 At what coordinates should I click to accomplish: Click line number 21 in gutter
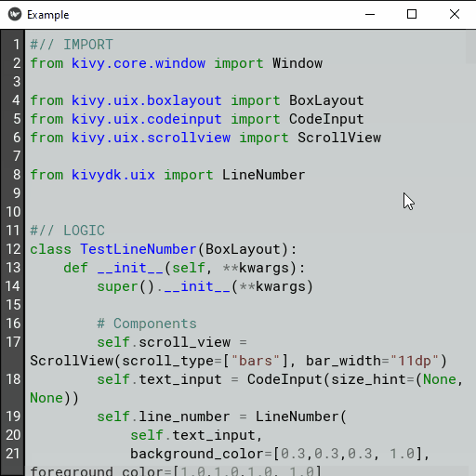click(x=13, y=454)
